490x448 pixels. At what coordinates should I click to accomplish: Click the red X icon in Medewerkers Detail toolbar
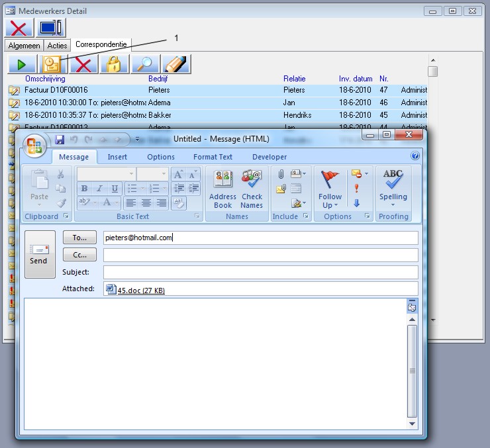(19, 28)
